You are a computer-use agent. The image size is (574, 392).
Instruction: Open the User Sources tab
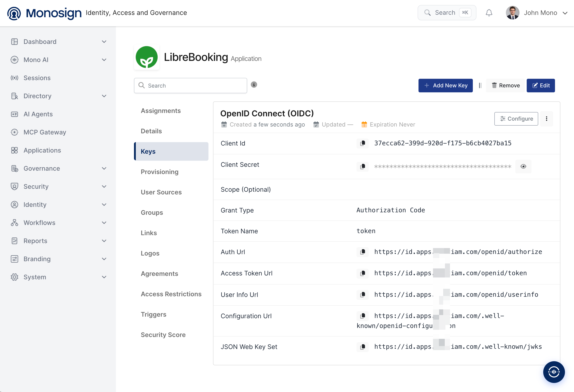click(171, 192)
